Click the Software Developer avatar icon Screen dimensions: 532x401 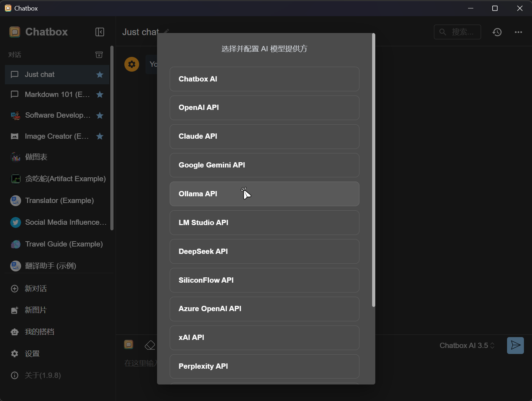(15, 115)
